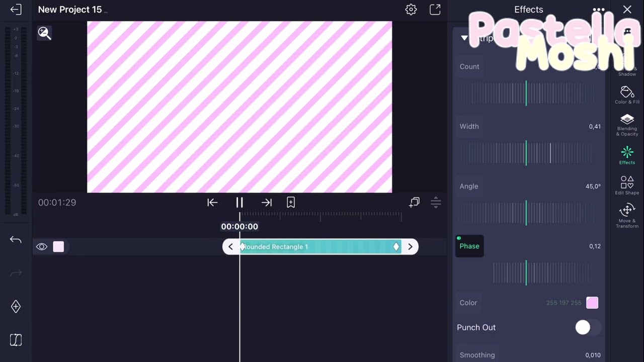
Task: Jump to the next clip edge
Action: 267,202
